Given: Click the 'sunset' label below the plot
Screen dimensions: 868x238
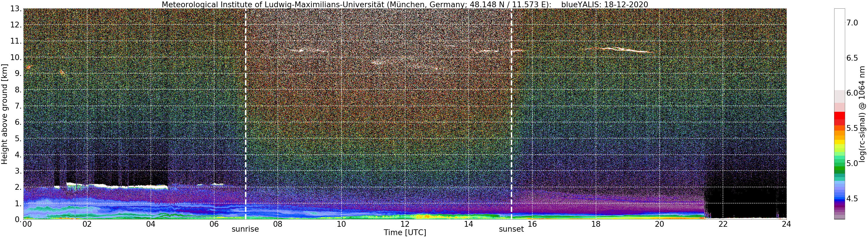Looking at the screenshot, I should [x=511, y=229].
